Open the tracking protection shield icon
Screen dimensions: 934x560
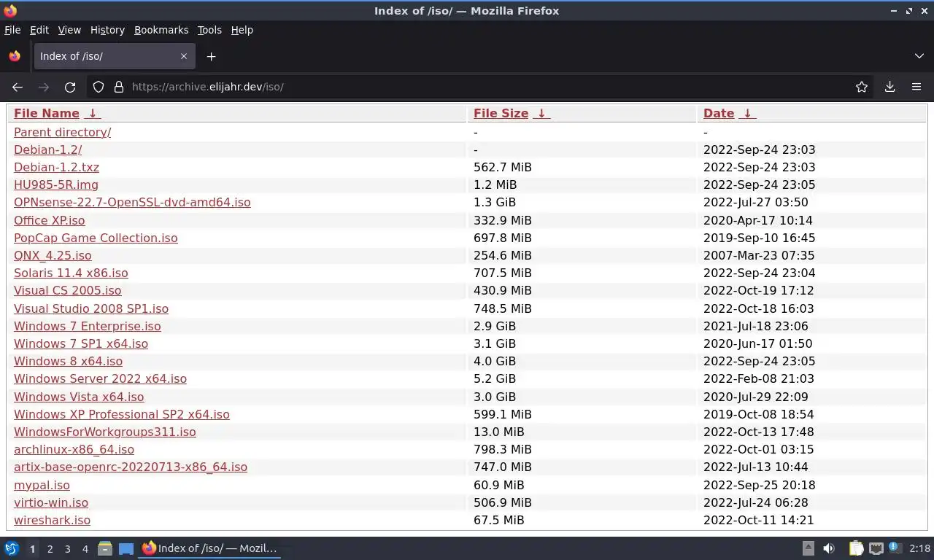tap(99, 87)
